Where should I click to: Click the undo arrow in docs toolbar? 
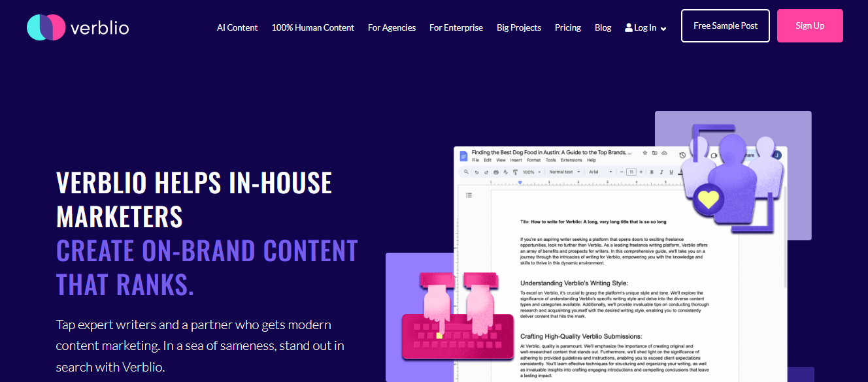476,172
